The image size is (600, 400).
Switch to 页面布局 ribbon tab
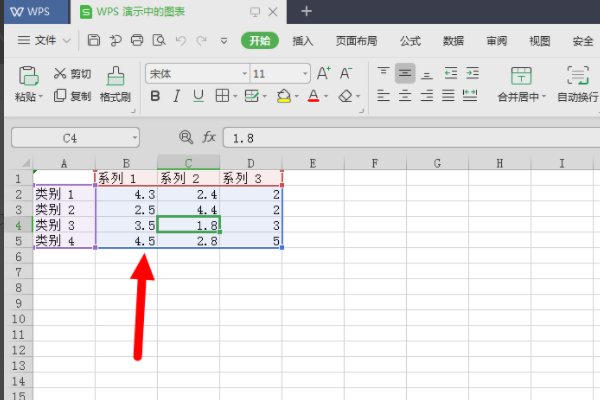[356, 41]
